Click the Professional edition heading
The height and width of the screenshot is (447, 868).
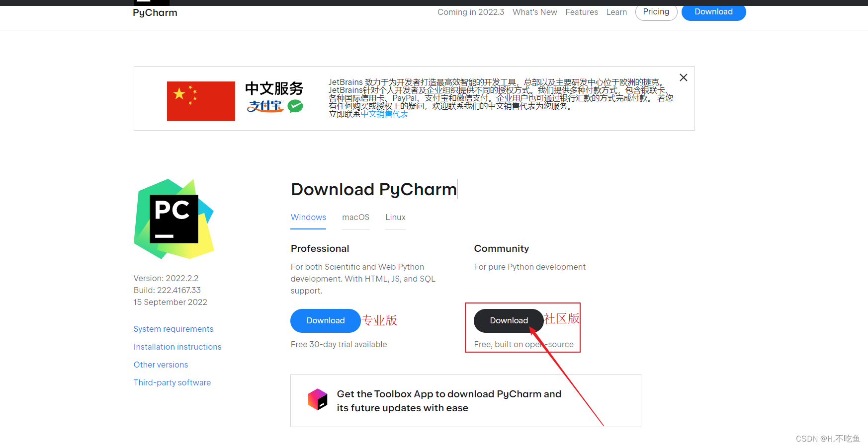click(320, 248)
